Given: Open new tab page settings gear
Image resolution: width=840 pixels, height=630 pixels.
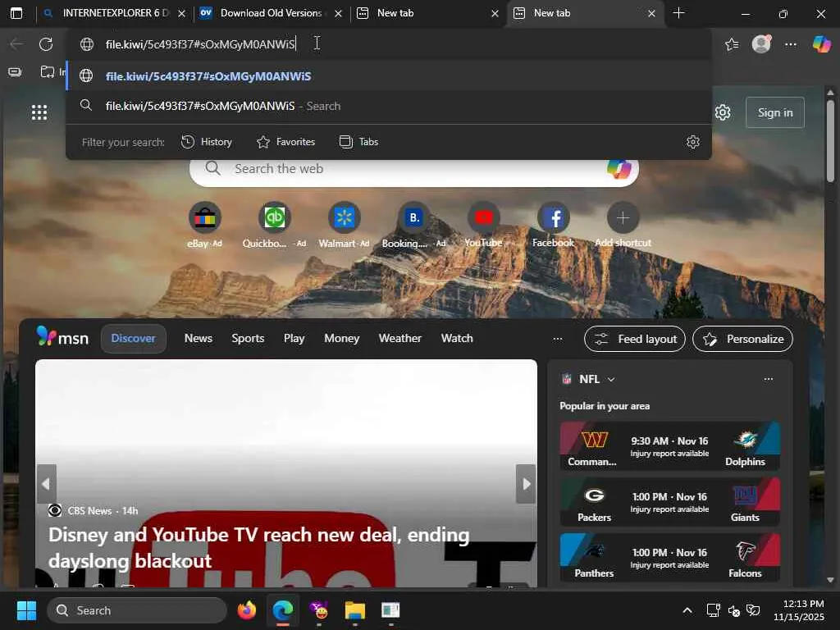Looking at the screenshot, I should click(x=723, y=112).
